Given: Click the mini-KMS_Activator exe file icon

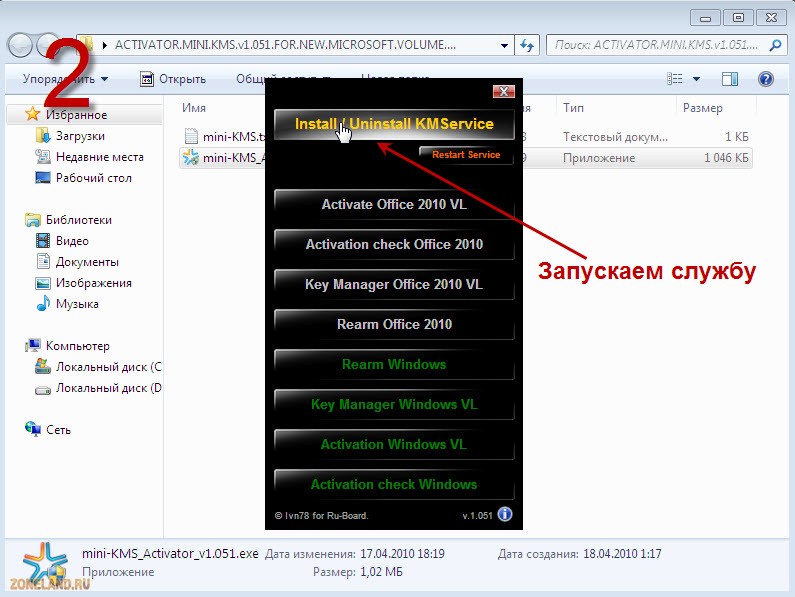Looking at the screenshot, I should pos(191,157).
